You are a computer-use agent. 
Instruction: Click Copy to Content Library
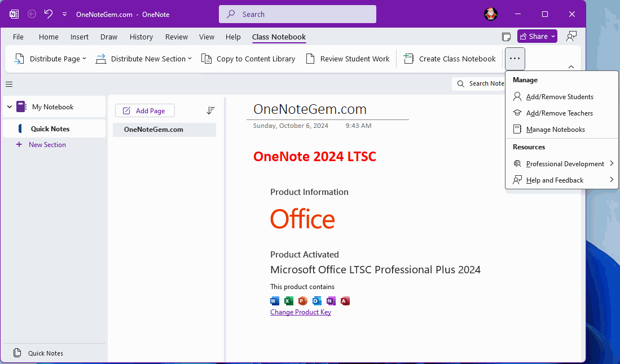[x=248, y=59]
